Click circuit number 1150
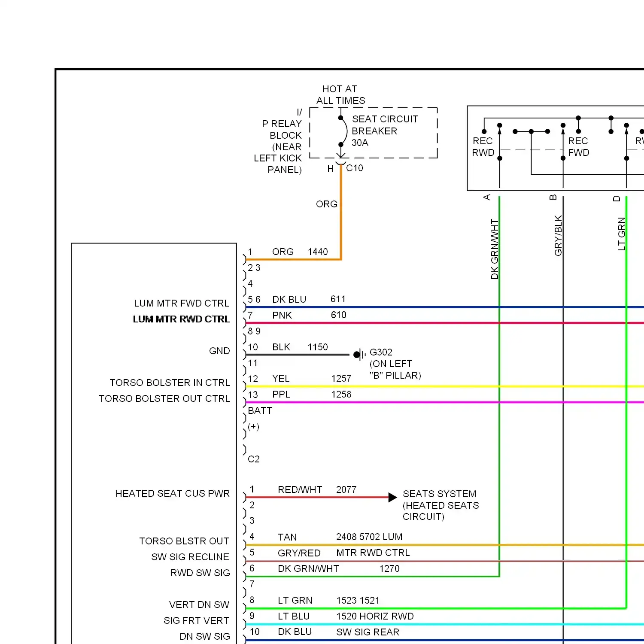Screen dimensions: 644x644 318,347
